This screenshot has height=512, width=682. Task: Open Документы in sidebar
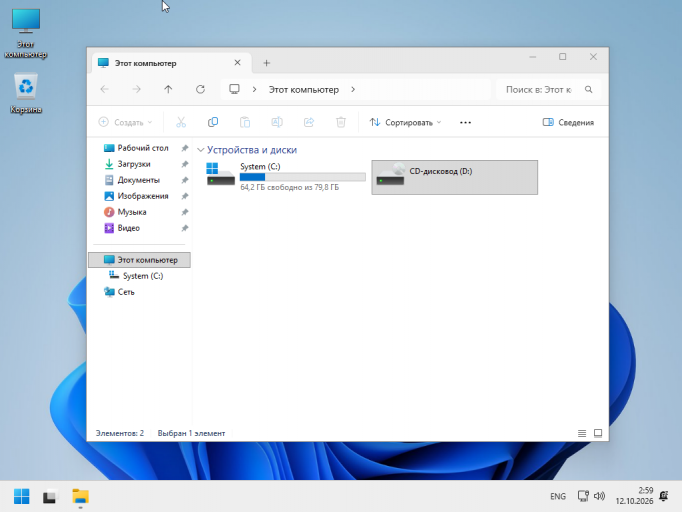point(139,180)
